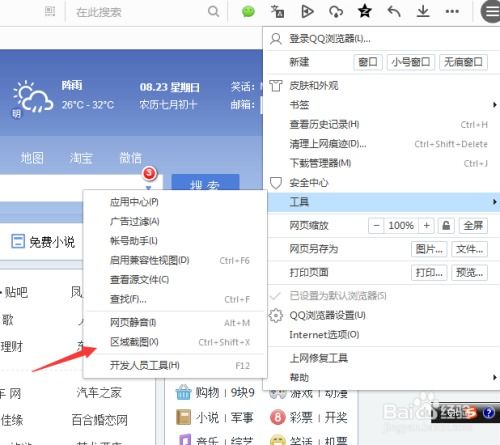
Task: Click the free novel page icon
Action: coord(18,241)
